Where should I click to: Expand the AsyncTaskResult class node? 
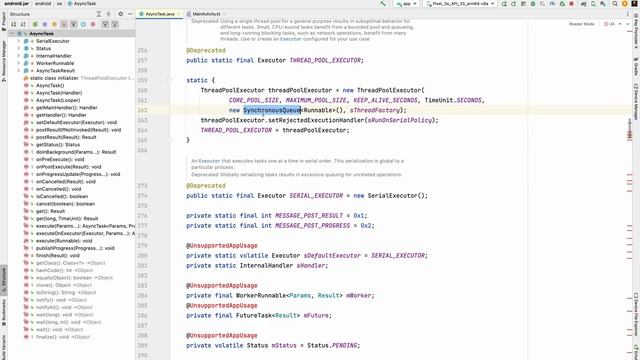pyautogui.click(x=18, y=70)
